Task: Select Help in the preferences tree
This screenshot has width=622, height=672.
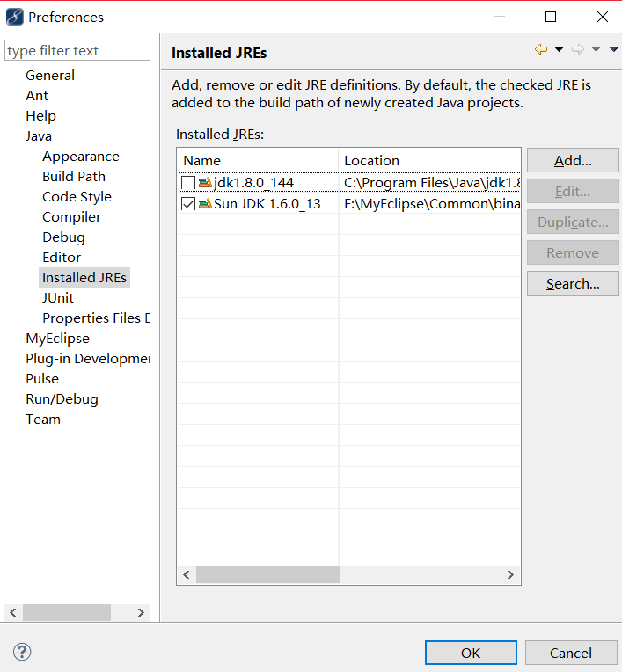Action: tap(40, 116)
